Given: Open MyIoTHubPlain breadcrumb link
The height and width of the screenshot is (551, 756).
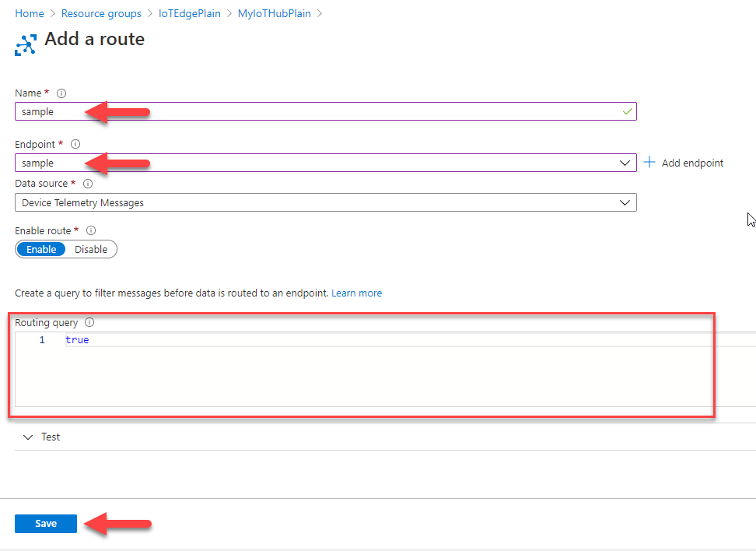Looking at the screenshot, I should click(275, 13).
